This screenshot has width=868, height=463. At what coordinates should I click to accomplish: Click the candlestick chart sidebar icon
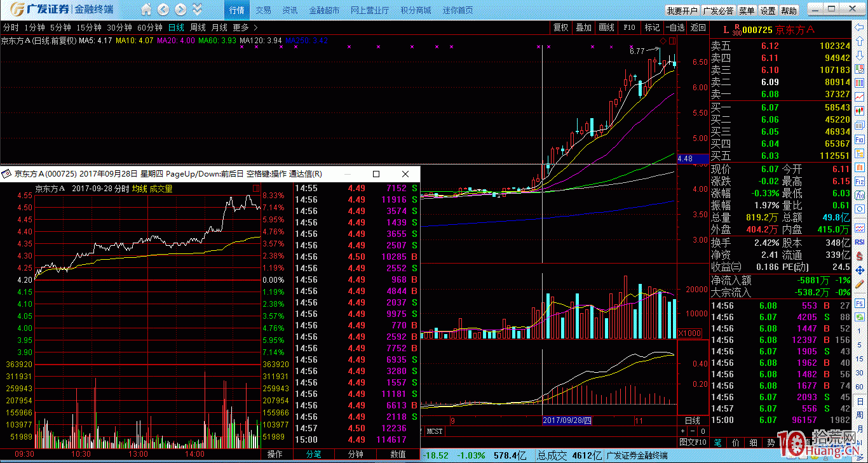click(x=860, y=111)
